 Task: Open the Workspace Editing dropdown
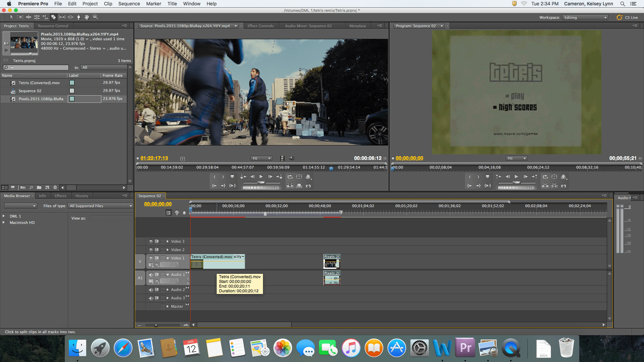click(x=585, y=17)
